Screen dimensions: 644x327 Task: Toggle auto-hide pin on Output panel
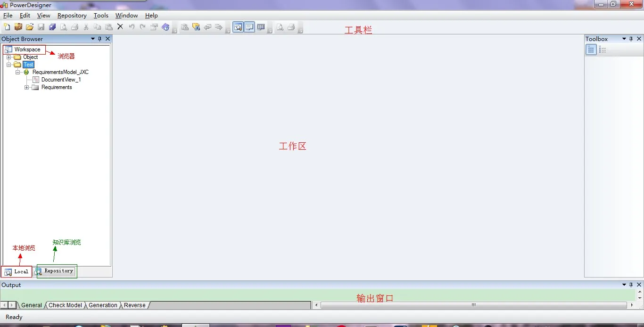(x=631, y=285)
